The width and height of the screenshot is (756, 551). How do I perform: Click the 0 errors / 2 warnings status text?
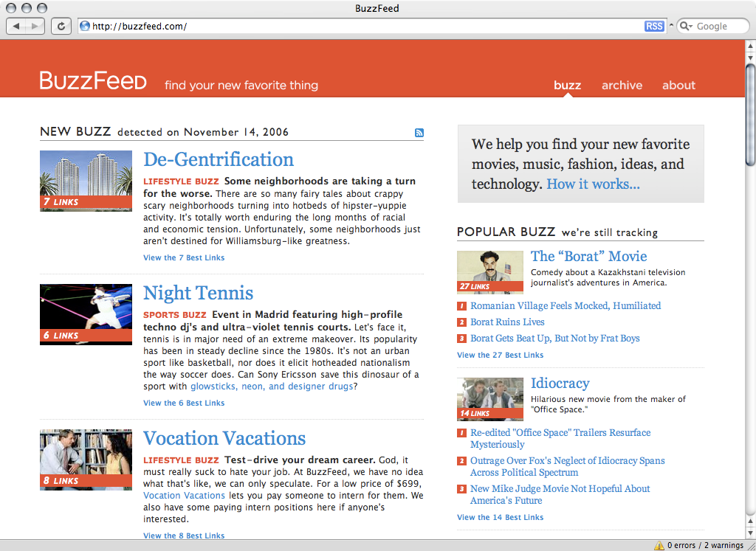pos(705,545)
